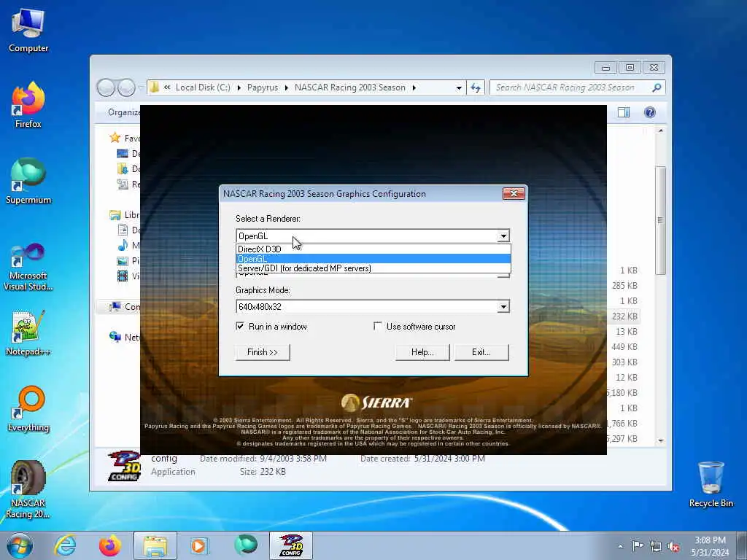Expand the address bar history dropdown
Viewport: 747px width, 560px height.
tap(459, 87)
